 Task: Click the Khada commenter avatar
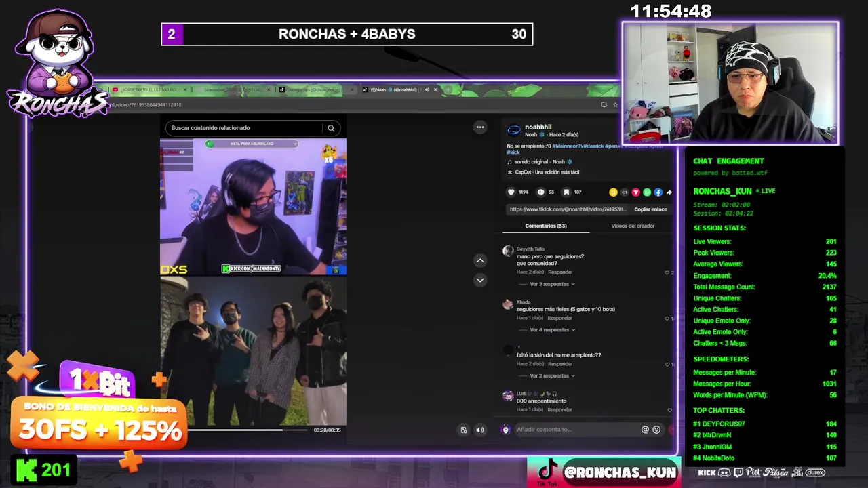pyautogui.click(x=508, y=304)
